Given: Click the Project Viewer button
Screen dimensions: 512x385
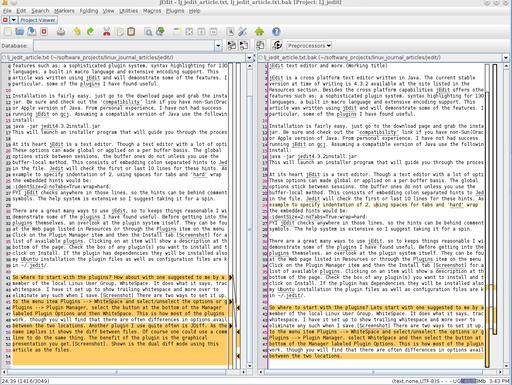Looking at the screenshot, I should (37, 20).
